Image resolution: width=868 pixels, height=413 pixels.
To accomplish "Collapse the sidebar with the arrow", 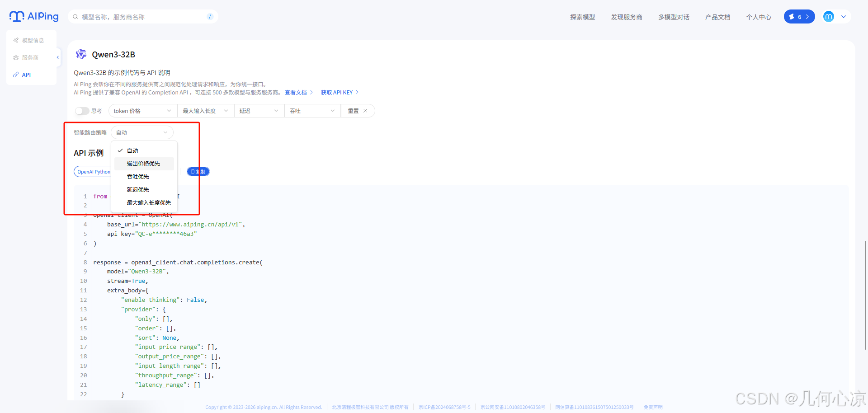I will (57, 57).
